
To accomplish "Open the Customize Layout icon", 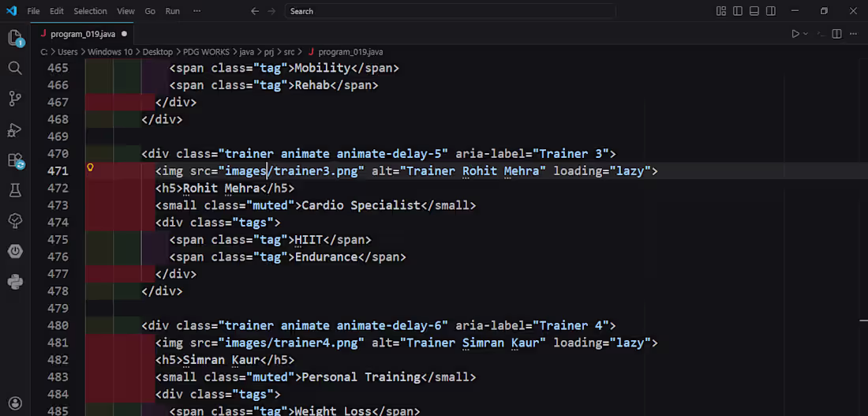I will click(x=720, y=11).
